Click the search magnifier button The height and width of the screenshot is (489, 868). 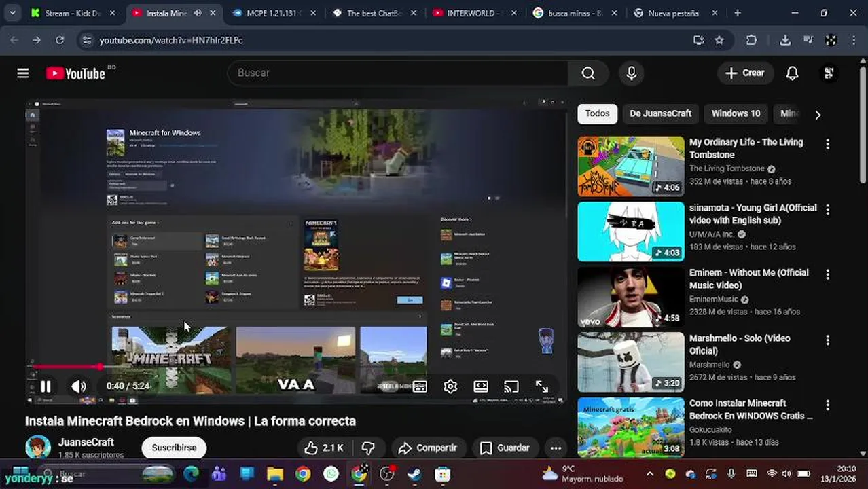point(588,73)
